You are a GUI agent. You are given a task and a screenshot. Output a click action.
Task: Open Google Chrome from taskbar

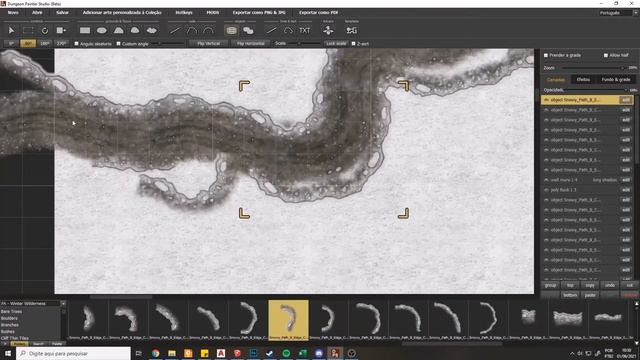point(156,353)
